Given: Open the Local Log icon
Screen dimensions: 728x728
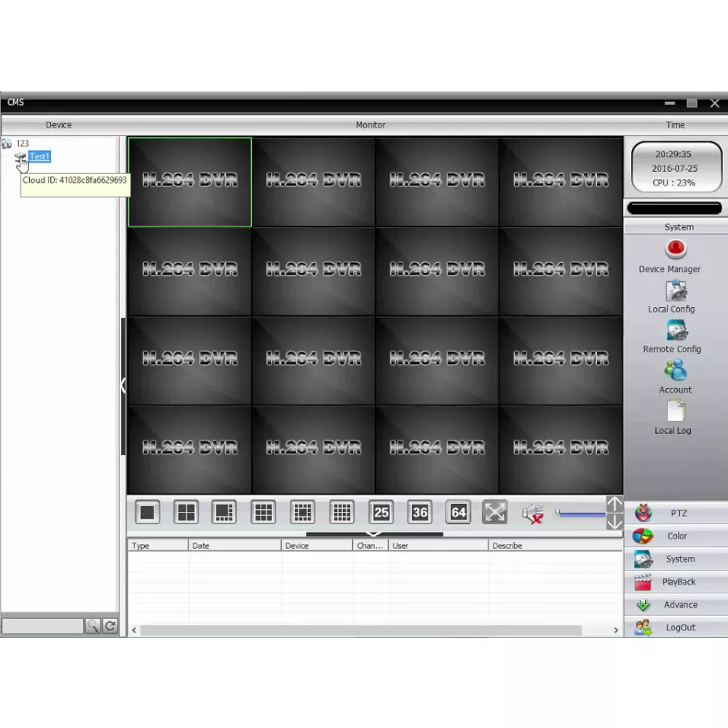Looking at the screenshot, I should (676, 412).
